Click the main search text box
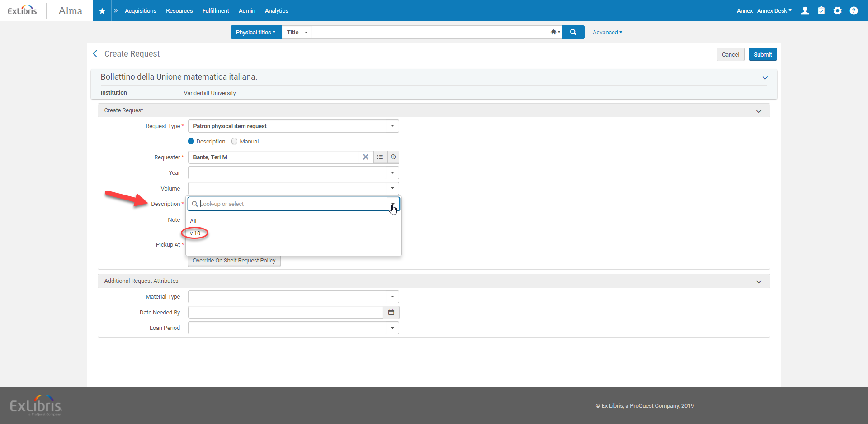This screenshot has width=868, height=424. pos(429,32)
